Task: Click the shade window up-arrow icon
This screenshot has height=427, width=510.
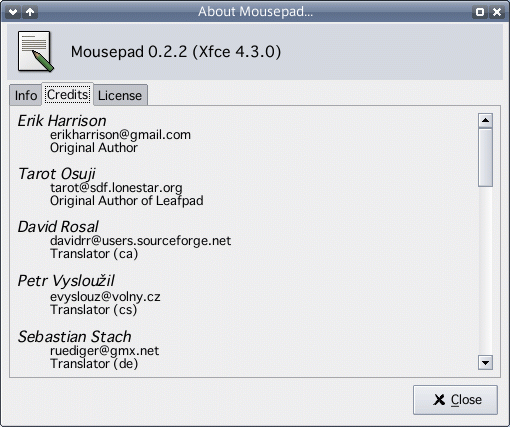Action: click(x=30, y=12)
